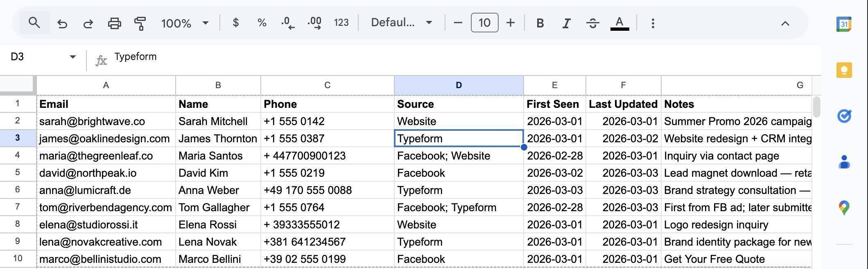Format as currency with dollar icon
This screenshot has width=868, height=269.
pos(235,23)
